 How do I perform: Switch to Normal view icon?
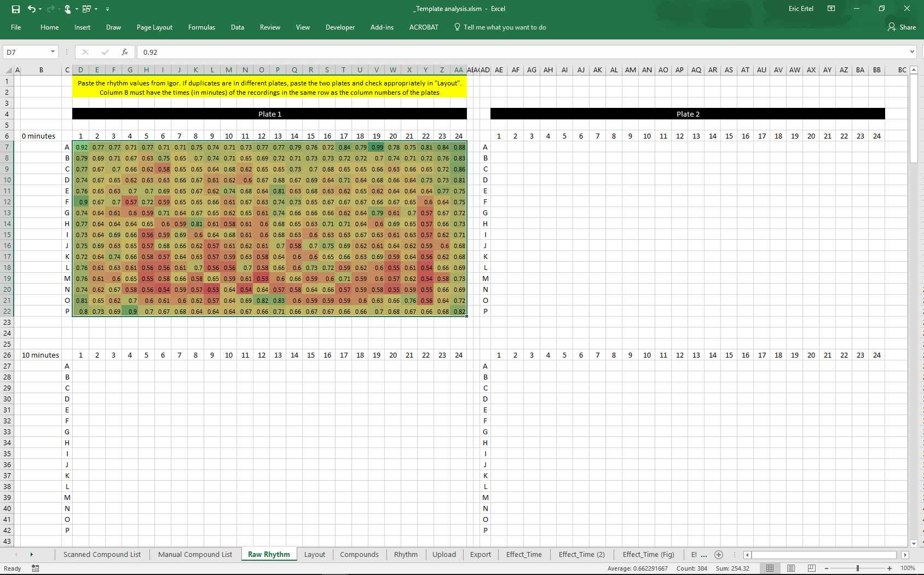[x=770, y=568]
